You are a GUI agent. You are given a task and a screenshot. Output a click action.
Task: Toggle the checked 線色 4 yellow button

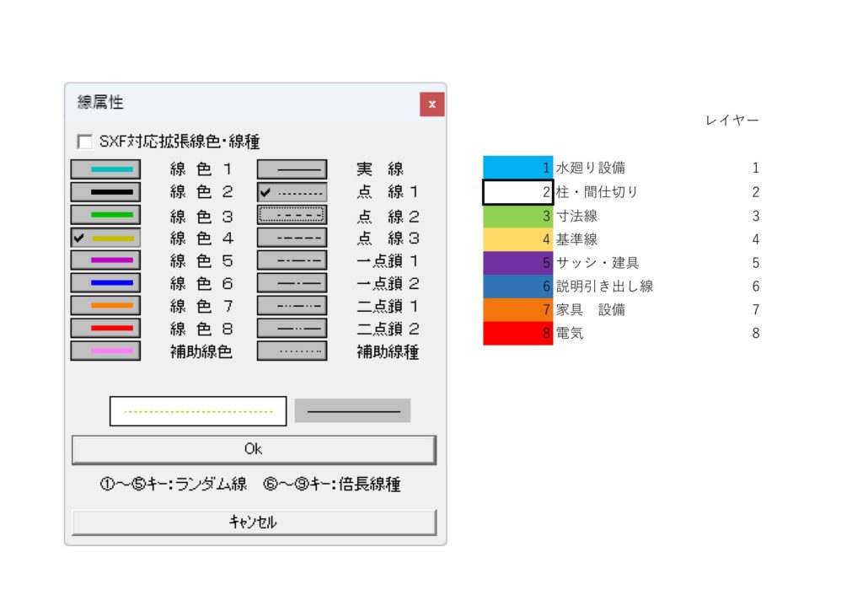[x=105, y=238]
